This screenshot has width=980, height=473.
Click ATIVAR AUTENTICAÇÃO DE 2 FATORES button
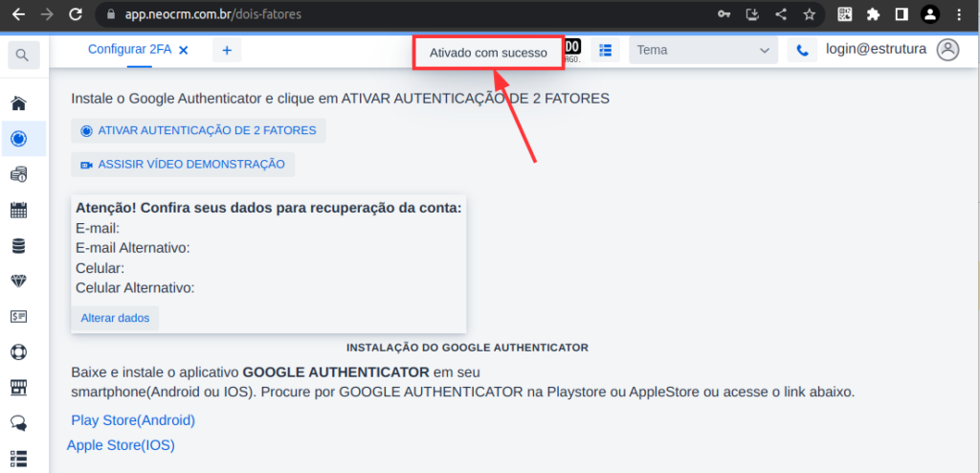click(x=199, y=131)
